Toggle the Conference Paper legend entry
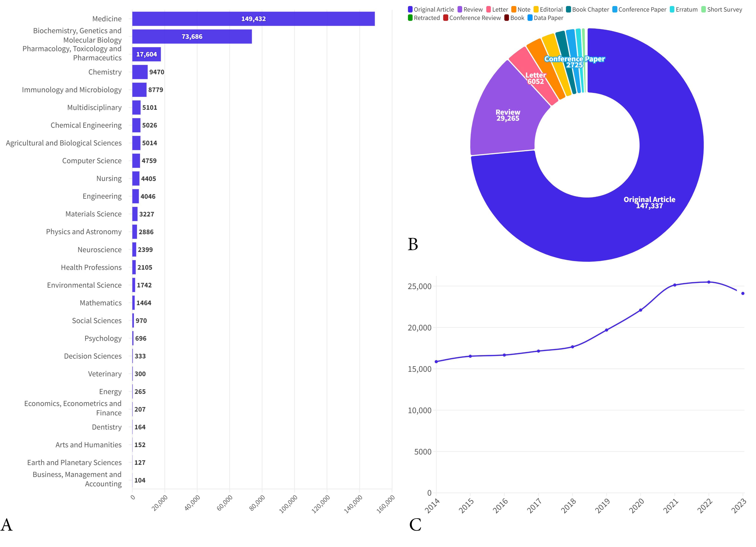This screenshot has width=756, height=547. [639, 9]
